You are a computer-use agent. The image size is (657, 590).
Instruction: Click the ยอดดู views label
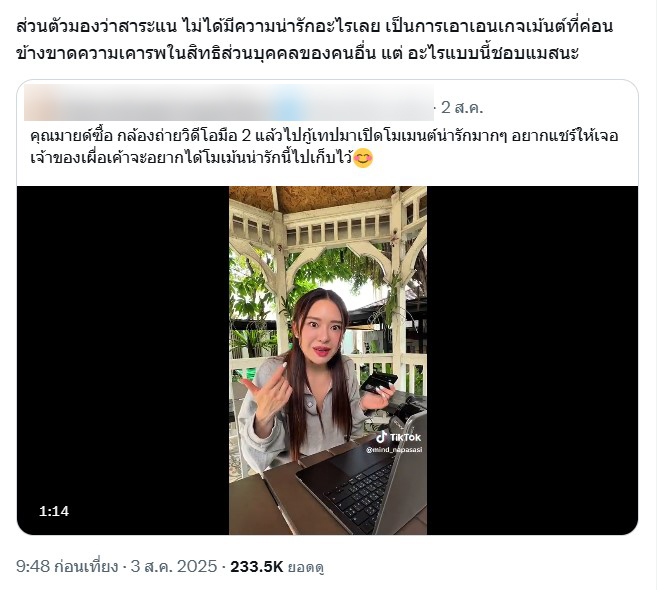[x=306, y=567]
